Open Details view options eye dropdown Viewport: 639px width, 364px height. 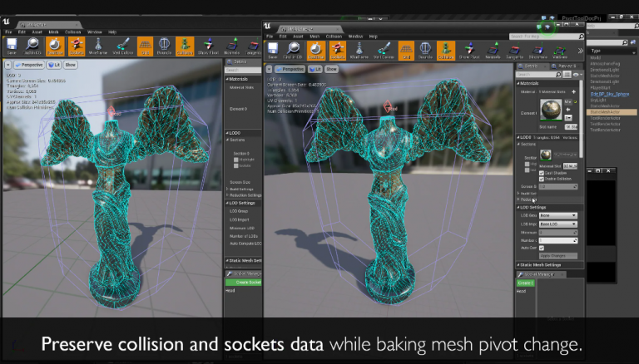click(x=577, y=75)
